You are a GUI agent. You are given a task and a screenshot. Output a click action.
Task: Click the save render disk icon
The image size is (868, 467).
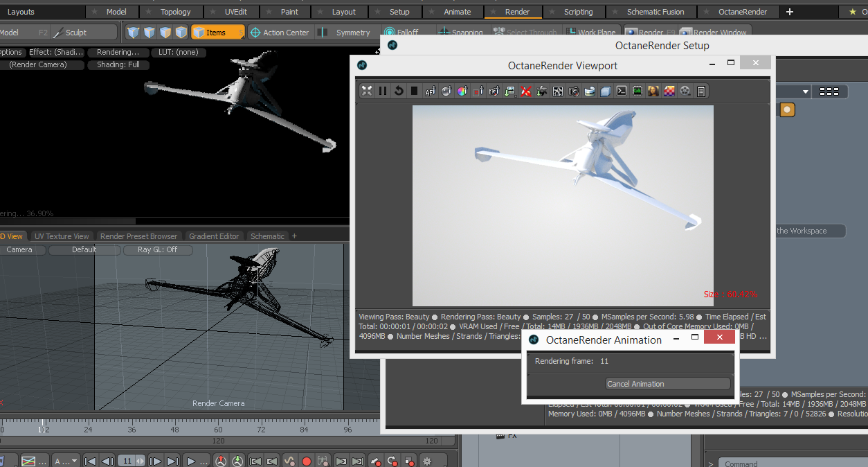[590, 91]
